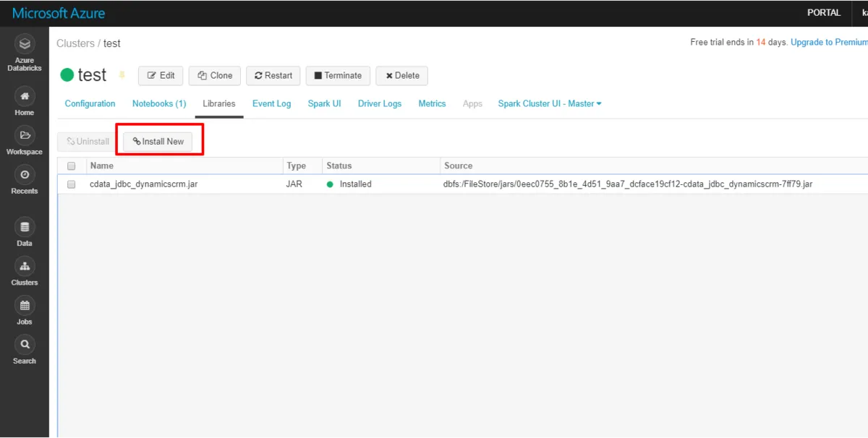This screenshot has height=438, width=868.
Task: Open the Data section from the sidebar
Action: (x=24, y=230)
